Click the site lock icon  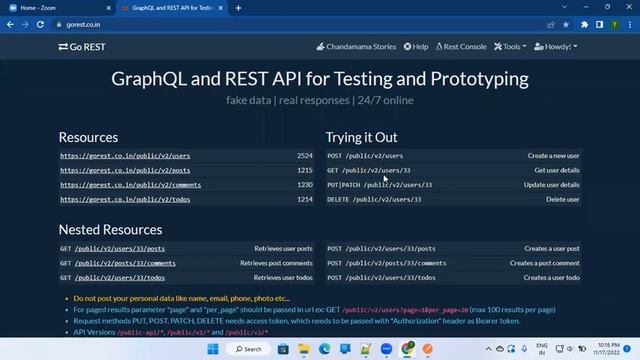pyautogui.click(x=59, y=24)
